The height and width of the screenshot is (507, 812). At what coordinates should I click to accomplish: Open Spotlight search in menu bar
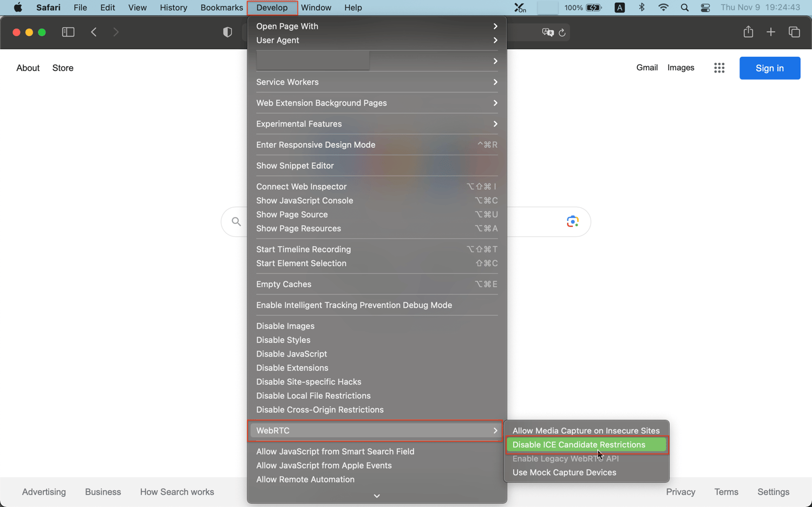click(685, 8)
